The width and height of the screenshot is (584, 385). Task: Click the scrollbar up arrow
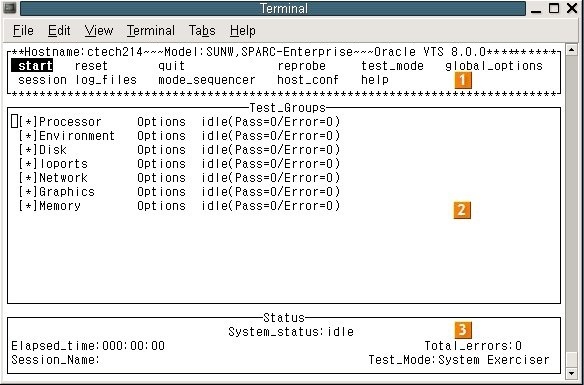tap(571, 49)
